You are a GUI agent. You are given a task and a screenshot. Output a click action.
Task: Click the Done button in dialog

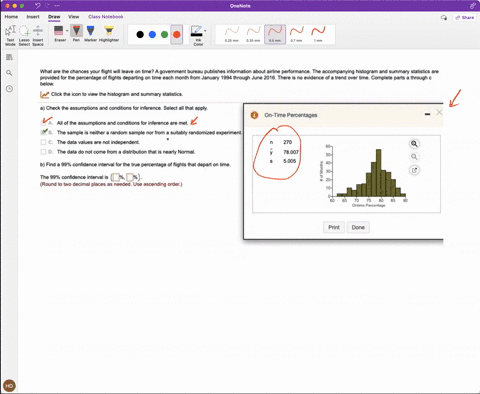tap(358, 227)
